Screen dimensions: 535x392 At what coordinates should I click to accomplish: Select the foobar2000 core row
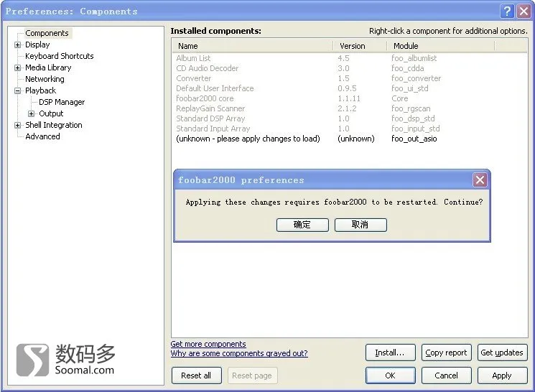pyautogui.click(x=350, y=98)
